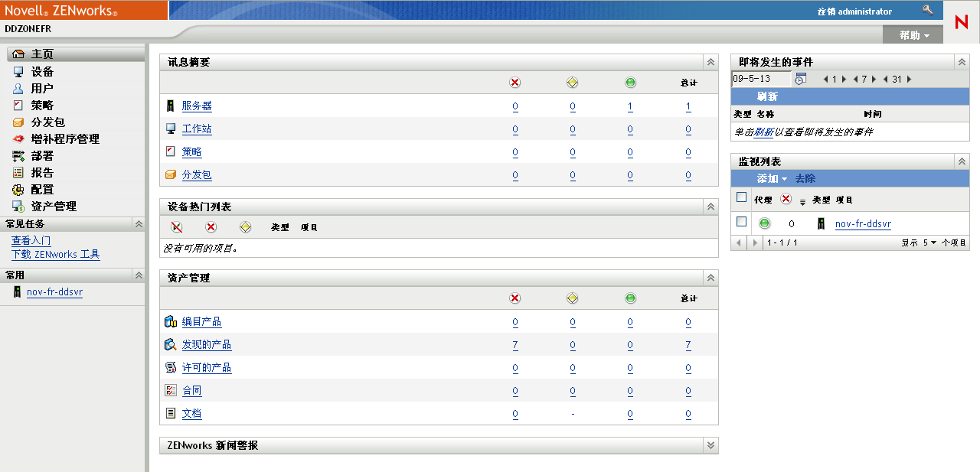The image size is (980, 472).
Task: Click next arrow after 1 in date navigator
Action: pyautogui.click(x=843, y=79)
